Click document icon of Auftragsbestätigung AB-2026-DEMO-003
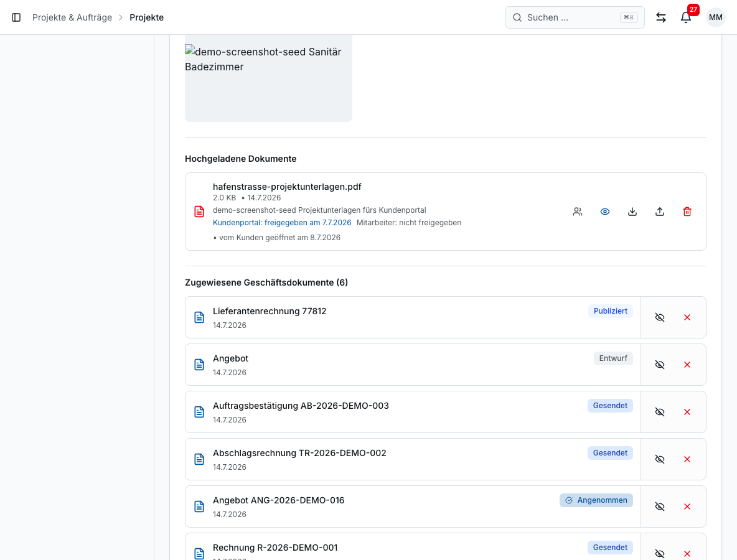 199,412
